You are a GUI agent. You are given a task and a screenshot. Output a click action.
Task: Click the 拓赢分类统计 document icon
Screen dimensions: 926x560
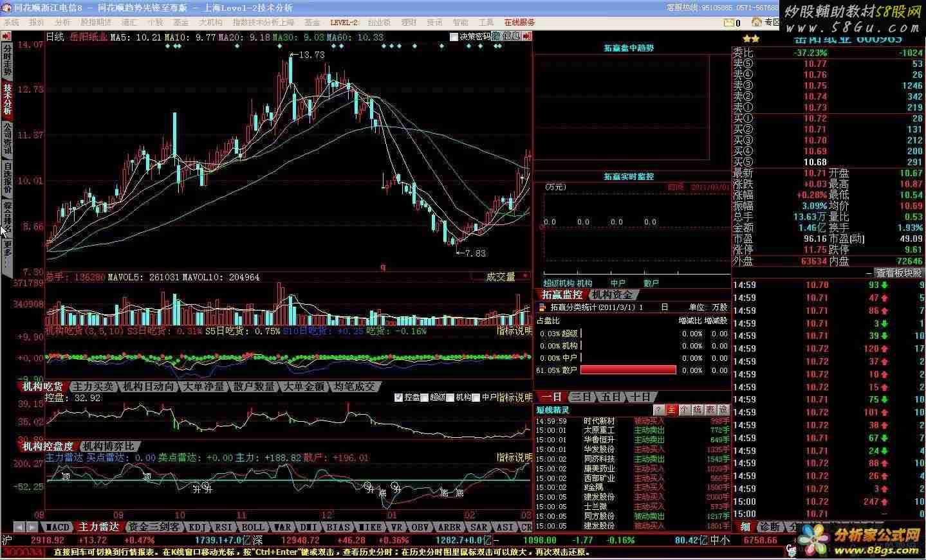pos(541,307)
